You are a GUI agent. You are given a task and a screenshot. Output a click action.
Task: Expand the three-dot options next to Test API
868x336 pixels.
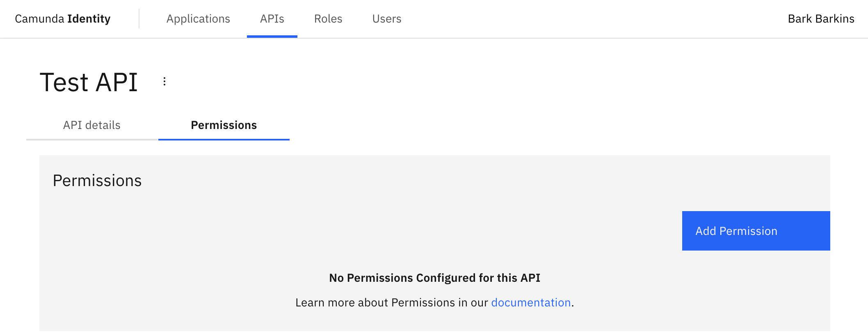click(x=164, y=81)
